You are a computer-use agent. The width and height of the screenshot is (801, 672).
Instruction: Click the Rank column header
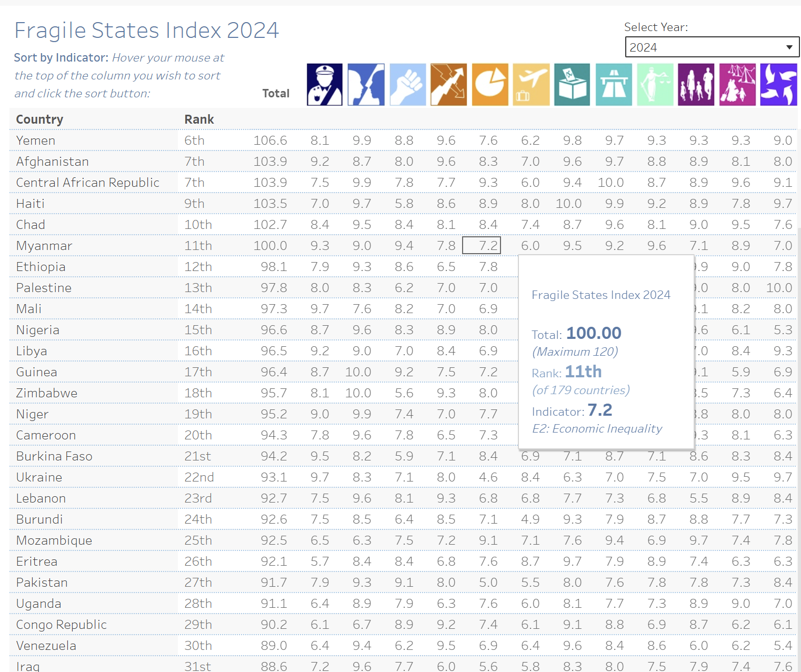click(199, 119)
